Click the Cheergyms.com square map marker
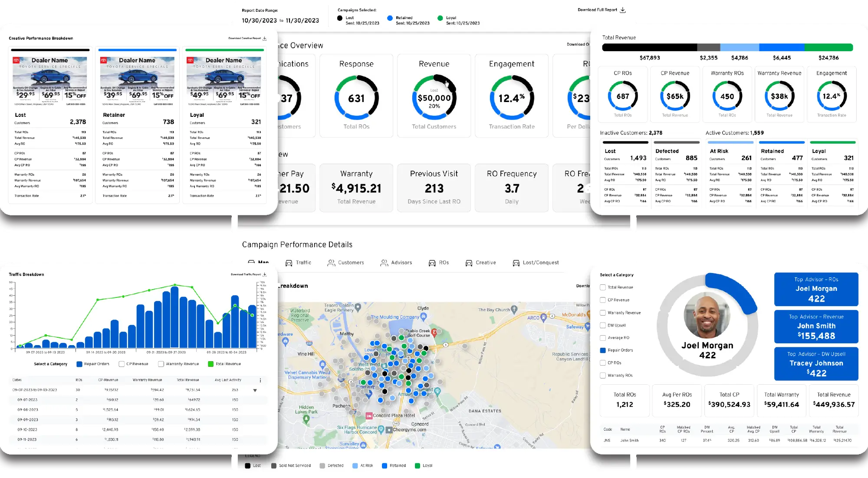The width and height of the screenshot is (868, 478). point(389,430)
